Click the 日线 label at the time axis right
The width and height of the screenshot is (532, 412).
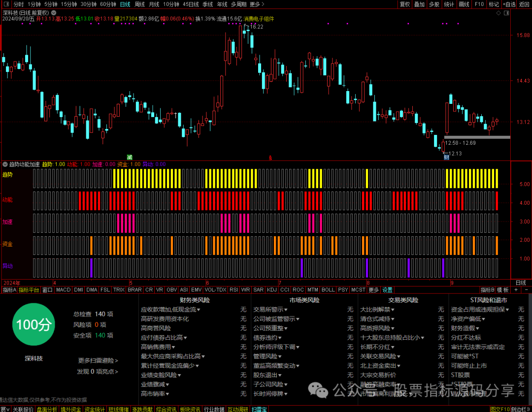521,283
